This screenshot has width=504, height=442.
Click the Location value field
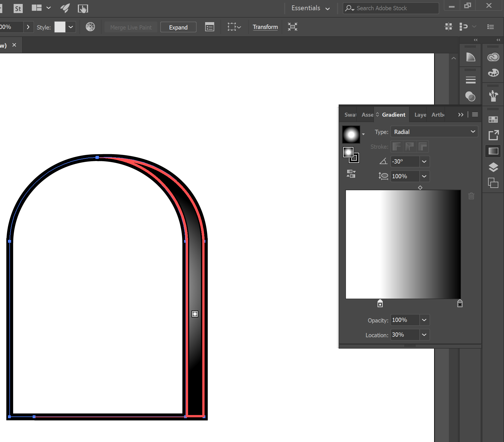[x=405, y=335]
